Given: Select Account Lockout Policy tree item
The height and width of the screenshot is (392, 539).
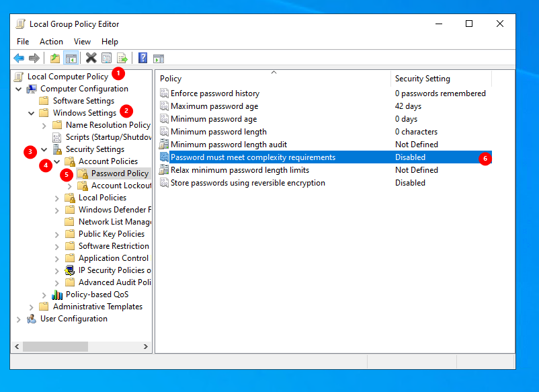Looking at the screenshot, I should click(121, 186).
